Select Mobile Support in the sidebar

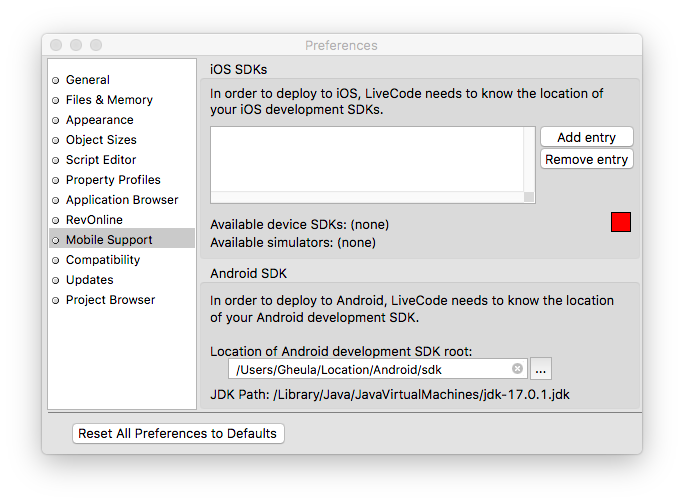pos(109,240)
